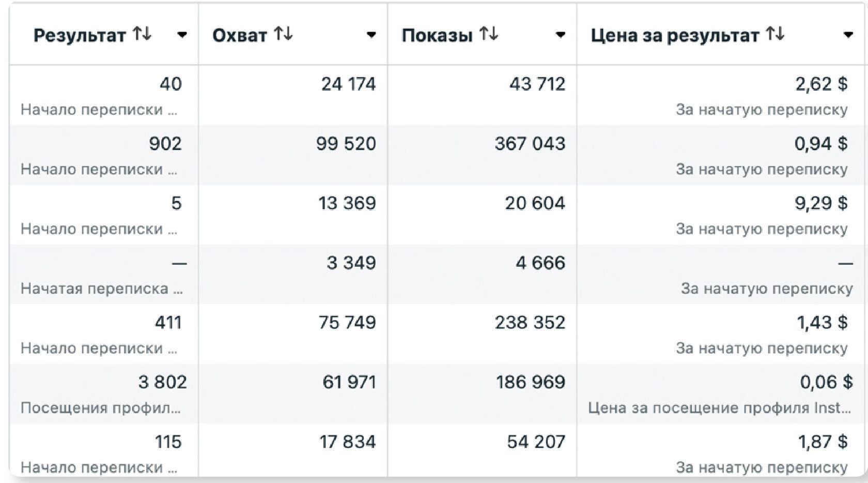Viewport: 868px width, 483px height.
Task: Open Результат column dropdown menu
Action: coord(182,35)
